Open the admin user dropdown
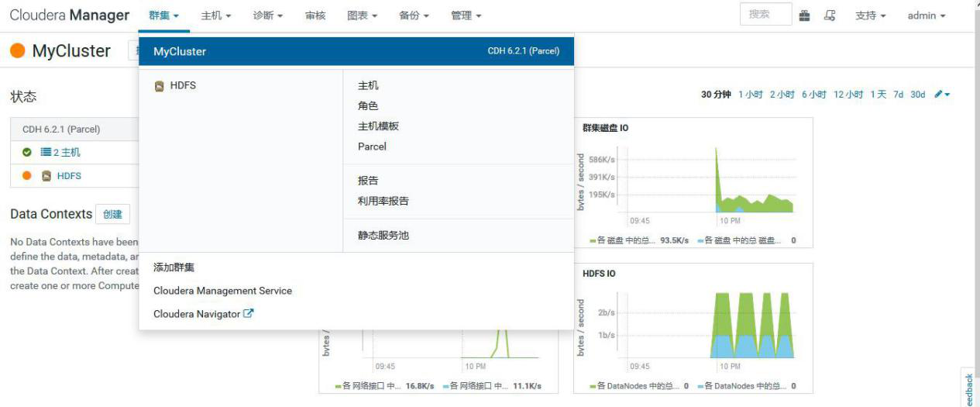This screenshot has height=407, width=980. point(927,16)
